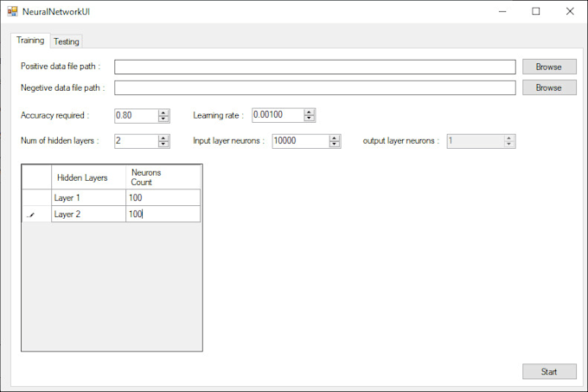Focus the Positive data file path field

pos(315,67)
